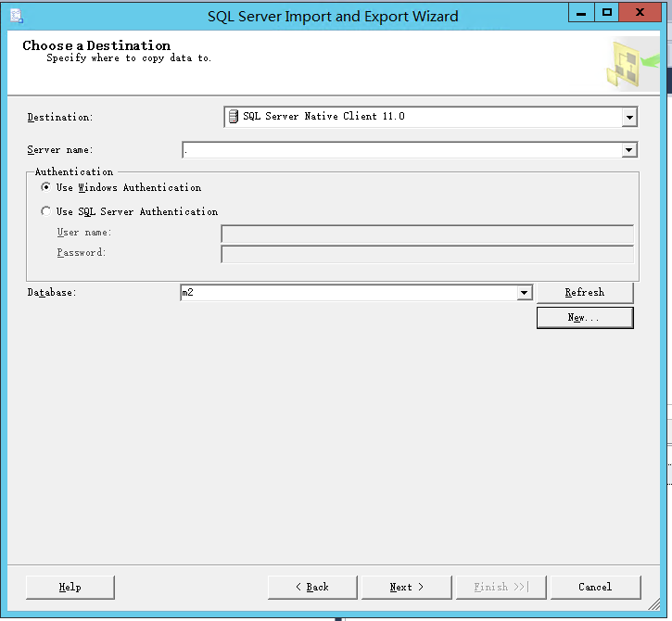The width and height of the screenshot is (672, 621).
Task: Click the wizard icon in title bar
Action: [x=17, y=17]
